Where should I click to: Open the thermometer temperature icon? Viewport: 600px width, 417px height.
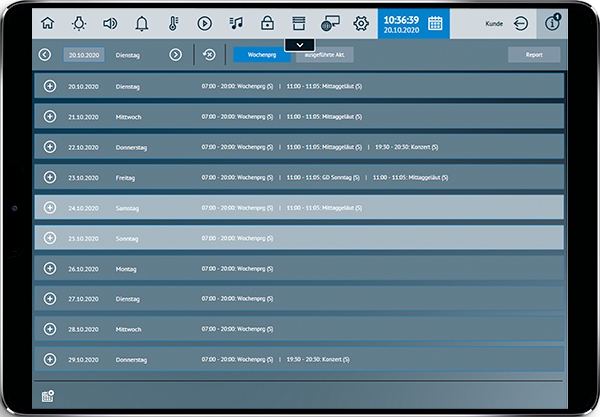point(173,24)
